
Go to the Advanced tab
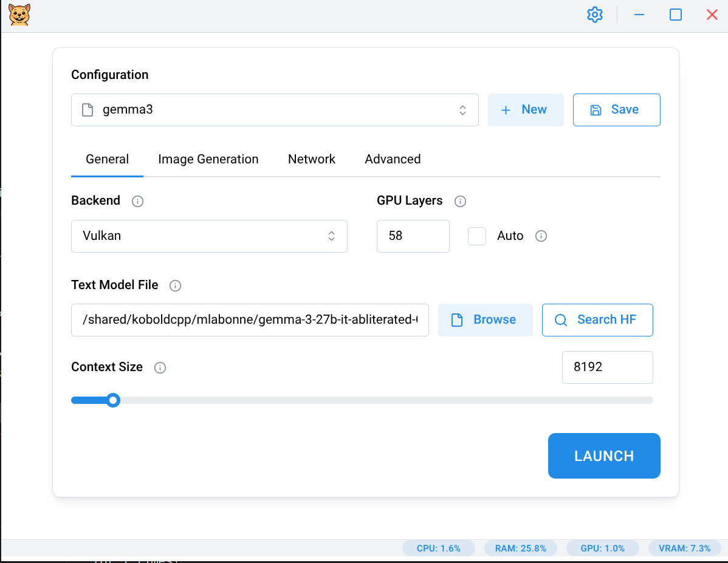393,159
